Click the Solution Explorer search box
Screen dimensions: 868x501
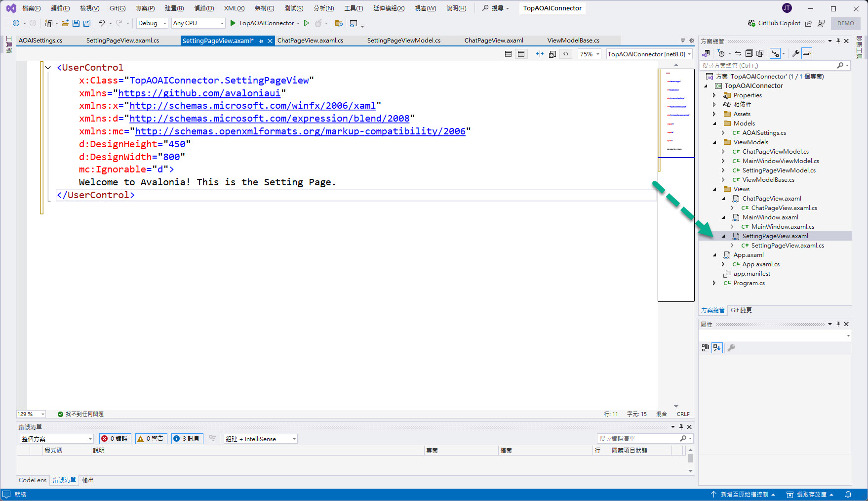pos(768,65)
